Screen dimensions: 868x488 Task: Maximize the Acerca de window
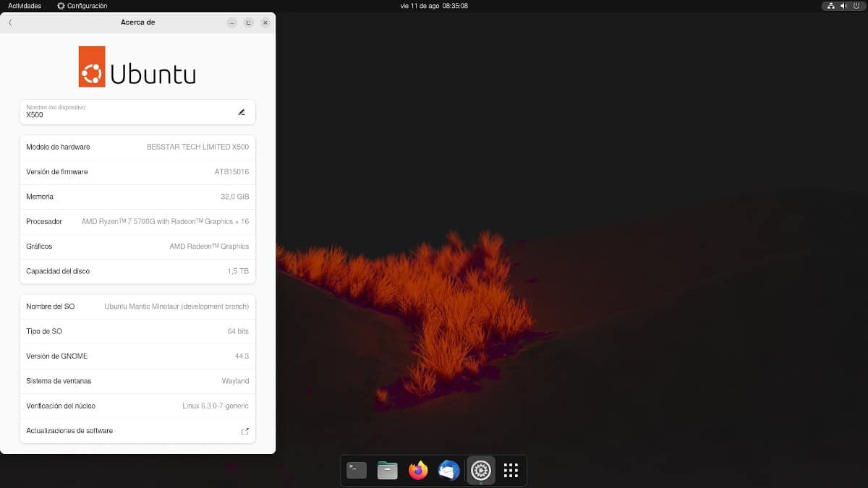(248, 22)
